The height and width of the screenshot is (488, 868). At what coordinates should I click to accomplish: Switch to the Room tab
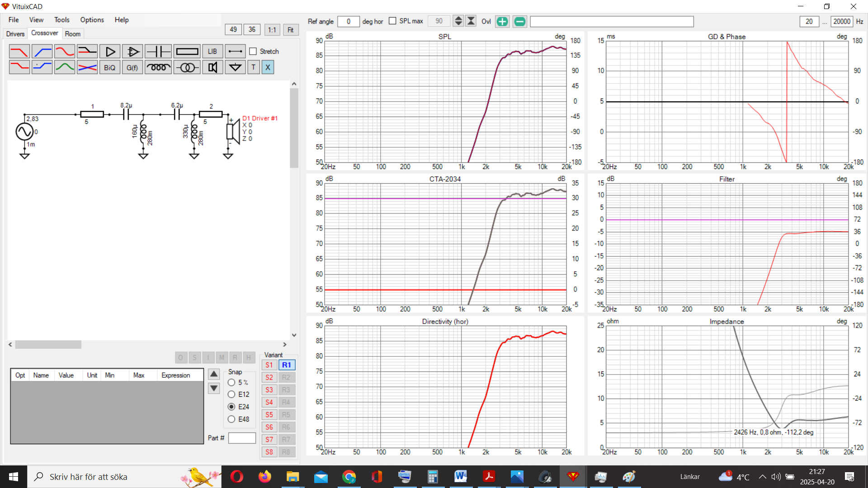[x=73, y=34]
